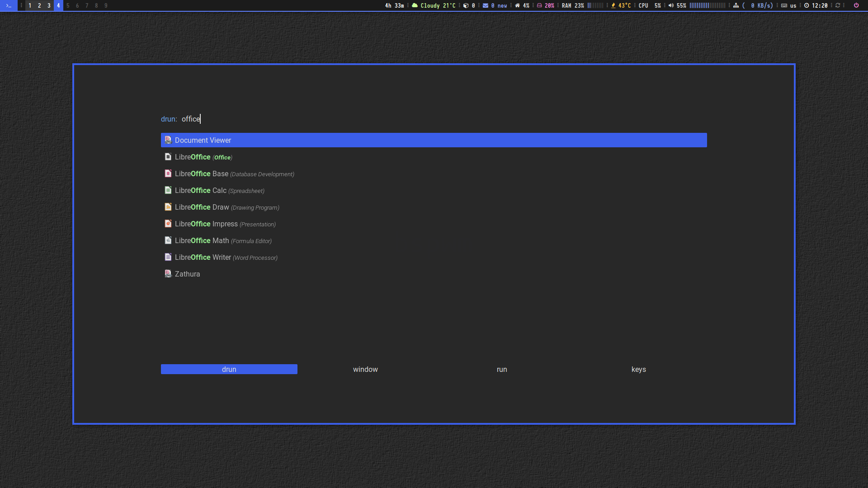Pick LibreOffice Draw Drawing Program entry
Screen dimensions: 868x488
[434, 207]
